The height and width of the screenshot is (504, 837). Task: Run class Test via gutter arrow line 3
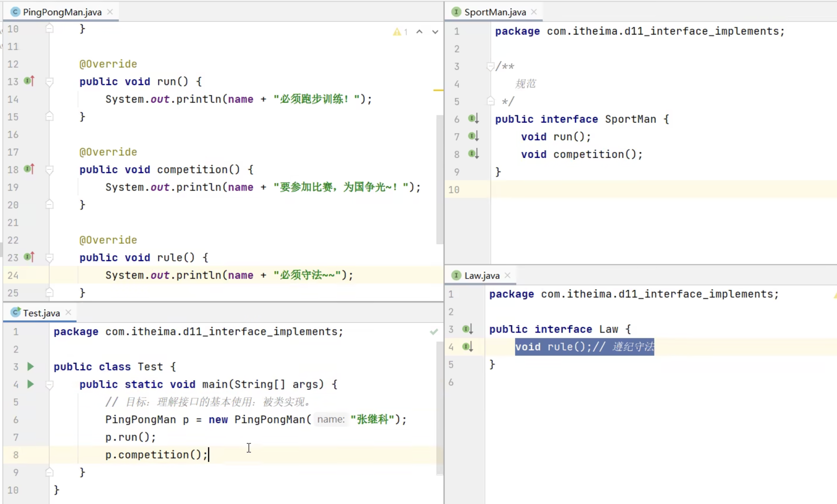(x=31, y=366)
